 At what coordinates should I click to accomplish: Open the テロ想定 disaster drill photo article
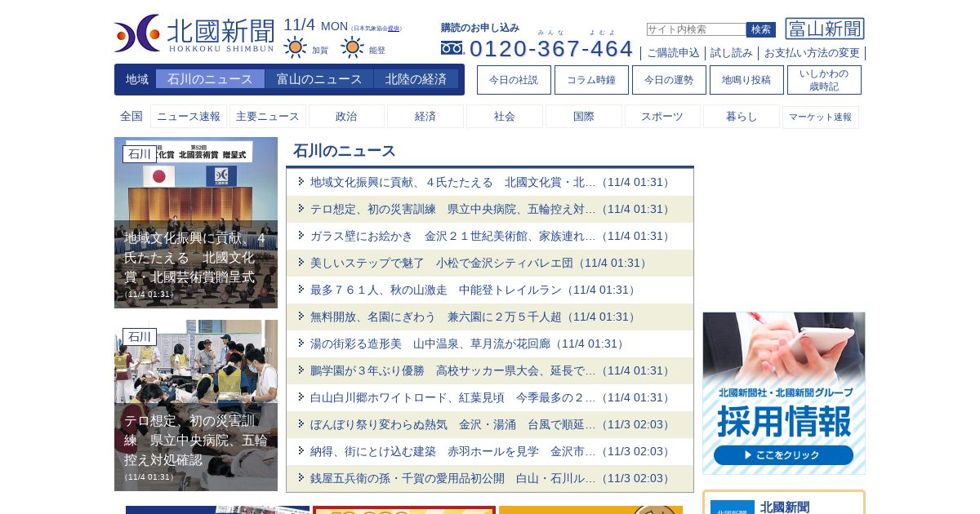196,405
